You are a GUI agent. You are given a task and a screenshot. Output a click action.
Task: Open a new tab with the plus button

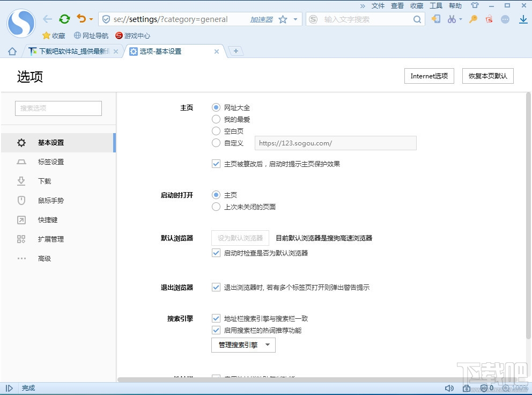coord(236,51)
